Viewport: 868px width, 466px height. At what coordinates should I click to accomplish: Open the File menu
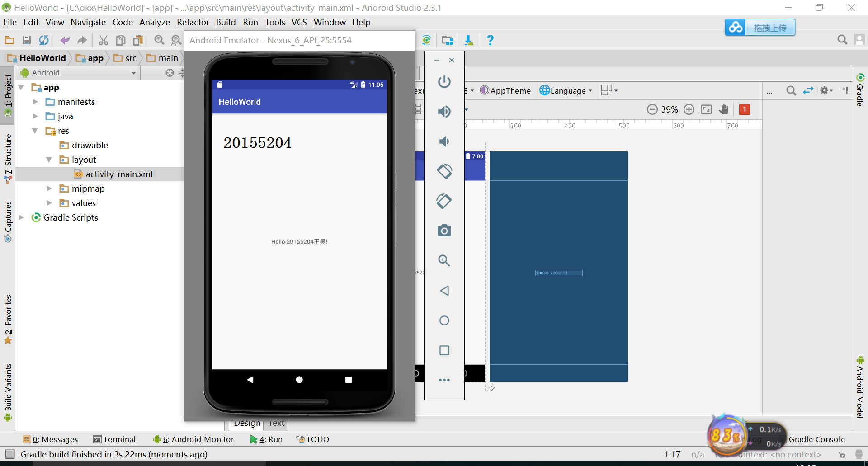(x=10, y=22)
